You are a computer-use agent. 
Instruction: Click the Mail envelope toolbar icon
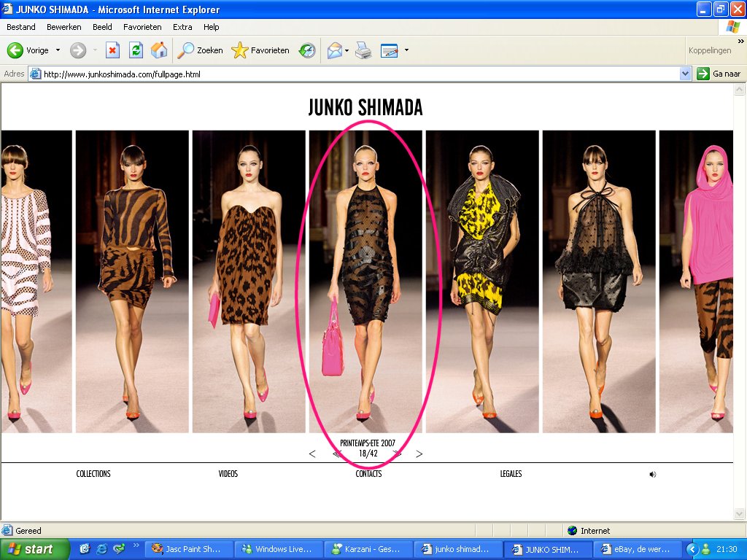335,50
